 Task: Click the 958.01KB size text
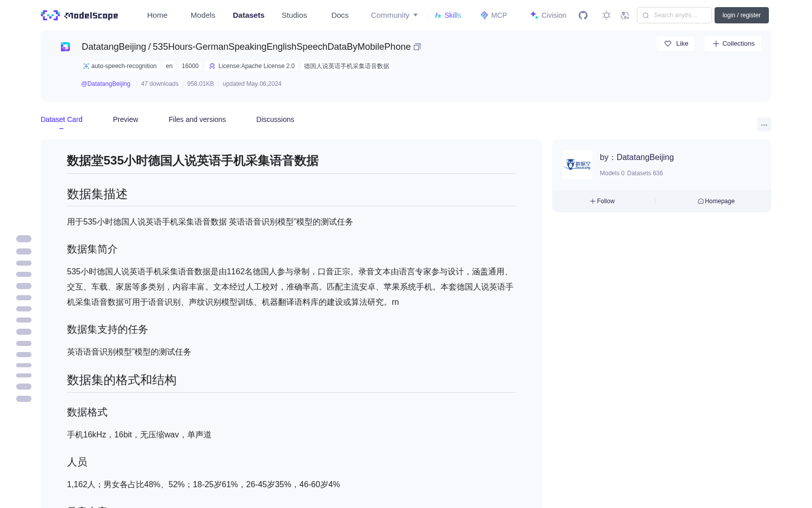point(200,84)
